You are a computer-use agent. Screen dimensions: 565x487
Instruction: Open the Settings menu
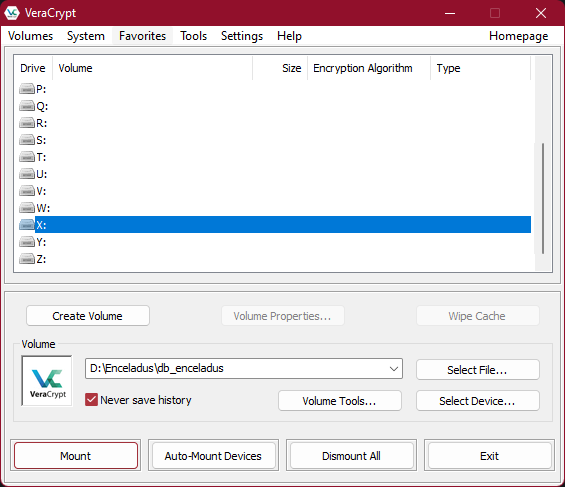pyautogui.click(x=242, y=36)
